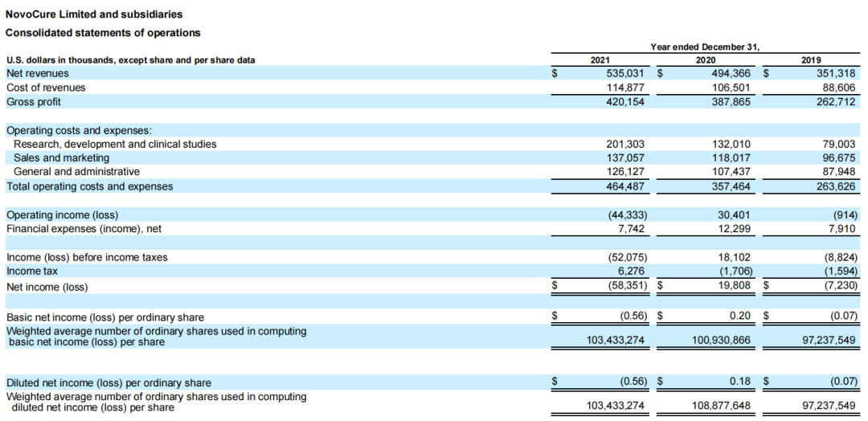Select cost of revenues value 88,606
The height and width of the screenshot is (421, 868).
[x=840, y=88]
